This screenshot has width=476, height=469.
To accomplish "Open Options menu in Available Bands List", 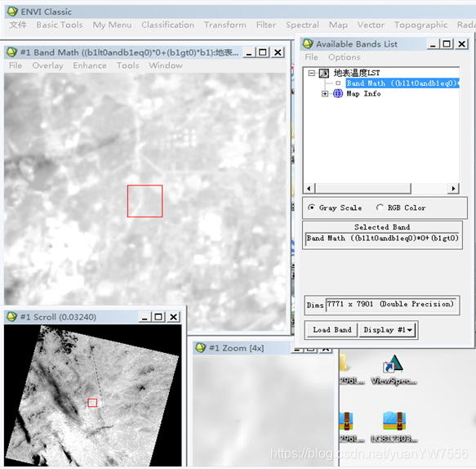I will [345, 57].
